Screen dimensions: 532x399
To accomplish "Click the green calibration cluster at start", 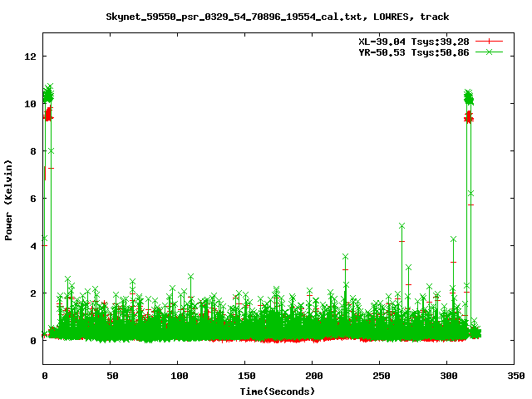I will coord(48,94).
